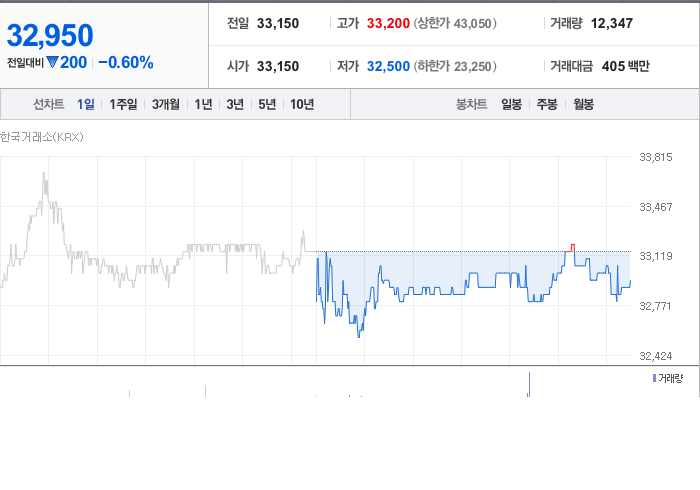Viewport: 700px width, 490px height.
Task: Click the change amount 200
Action: click(74, 62)
